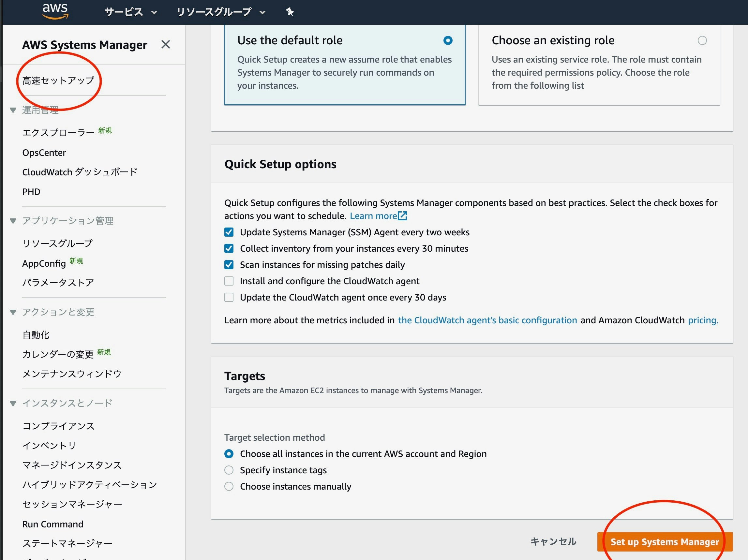
Task: Click the pin icon in top bar
Action: pos(290,12)
